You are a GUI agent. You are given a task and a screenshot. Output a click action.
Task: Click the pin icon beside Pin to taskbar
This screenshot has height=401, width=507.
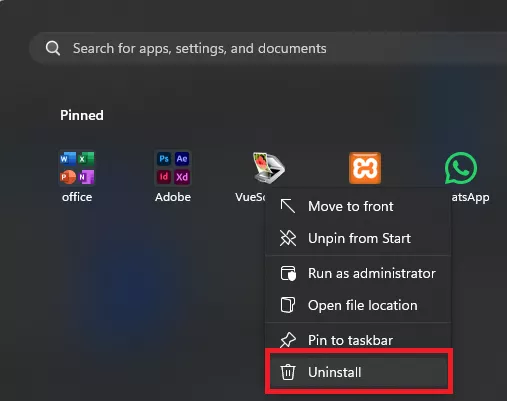coord(288,340)
